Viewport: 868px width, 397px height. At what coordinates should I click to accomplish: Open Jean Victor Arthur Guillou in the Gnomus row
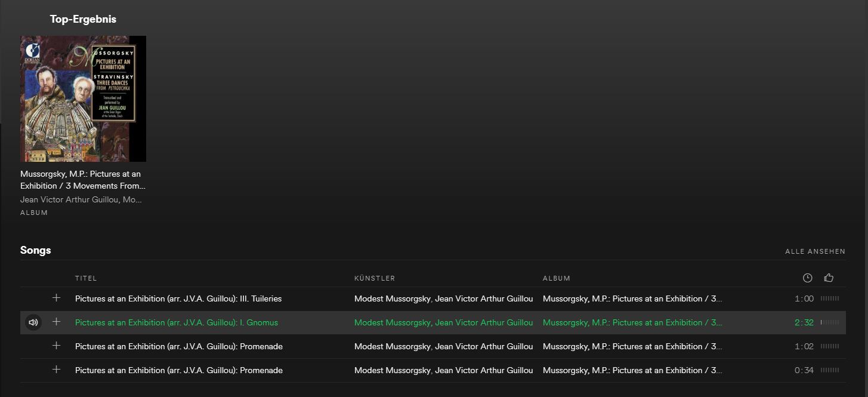pyautogui.click(x=484, y=322)
